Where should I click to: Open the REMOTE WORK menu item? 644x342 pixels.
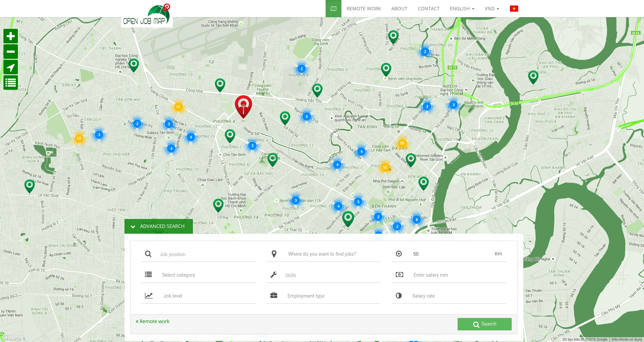363,9
